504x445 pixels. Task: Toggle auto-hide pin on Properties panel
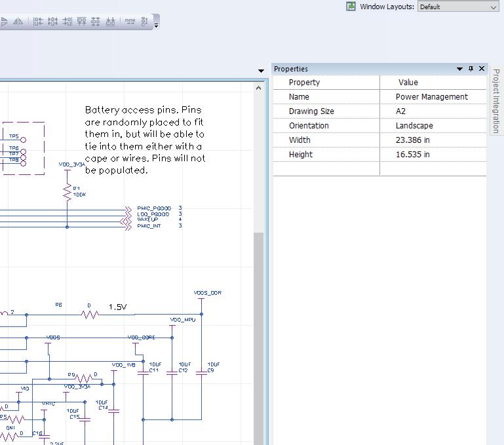(x=471, y=68)
